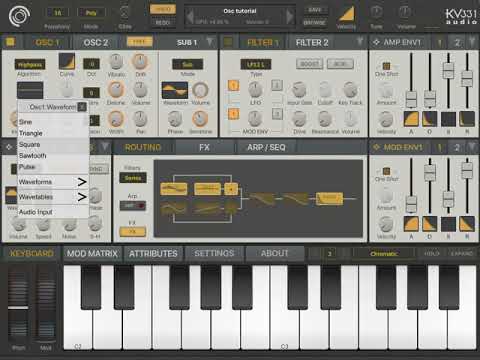Image resolution: width=480 pixels, height=360 pixels.
Task: Select Sawtooth waveform option
Action: pos(53,156)
